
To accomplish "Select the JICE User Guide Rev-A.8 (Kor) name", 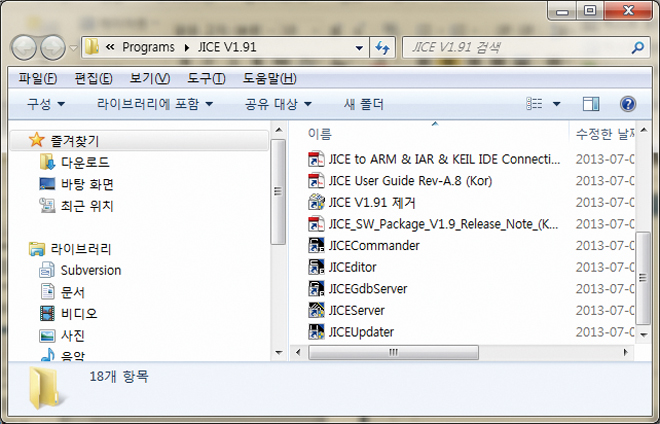I will (410, 181).
